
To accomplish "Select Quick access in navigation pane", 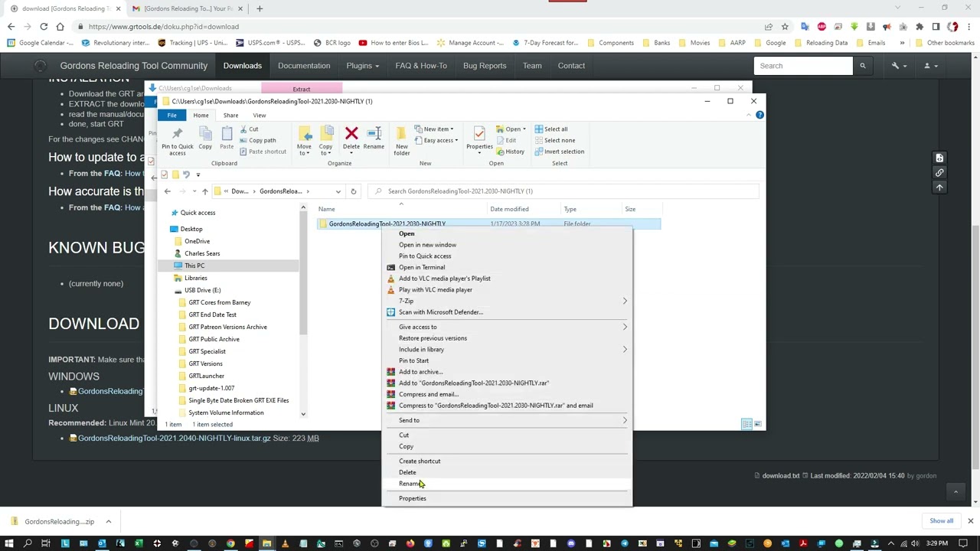I will click(x=198, y=213).
